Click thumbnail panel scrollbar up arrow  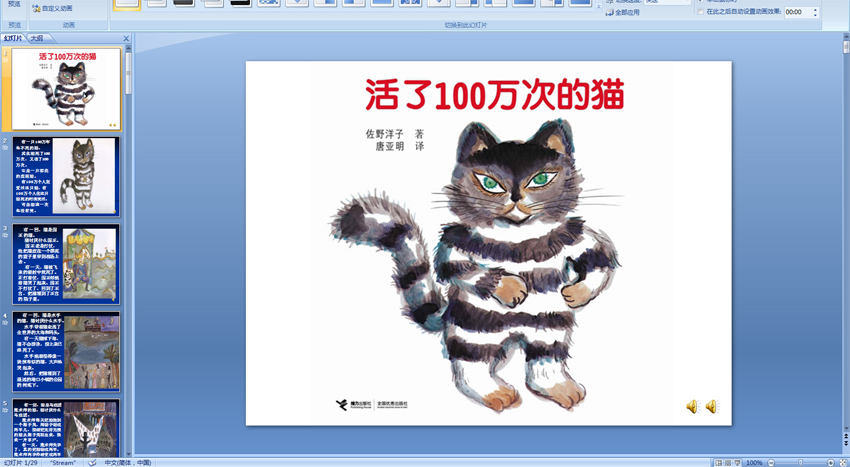tap(128, 48)
